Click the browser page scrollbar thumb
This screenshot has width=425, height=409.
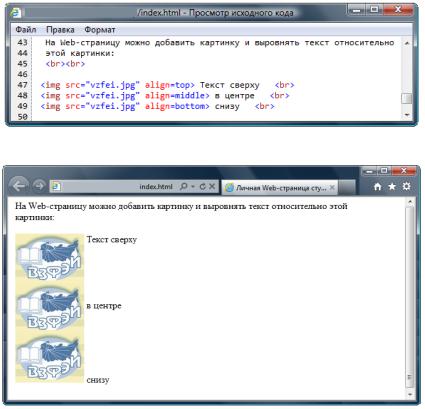click(410, 297)
